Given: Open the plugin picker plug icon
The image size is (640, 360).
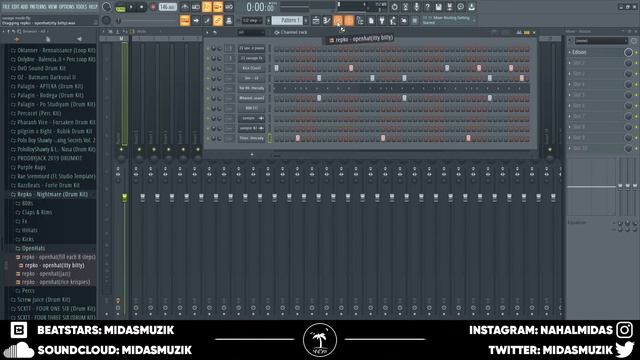Looking at the screenshot, I should click(382, 20).
